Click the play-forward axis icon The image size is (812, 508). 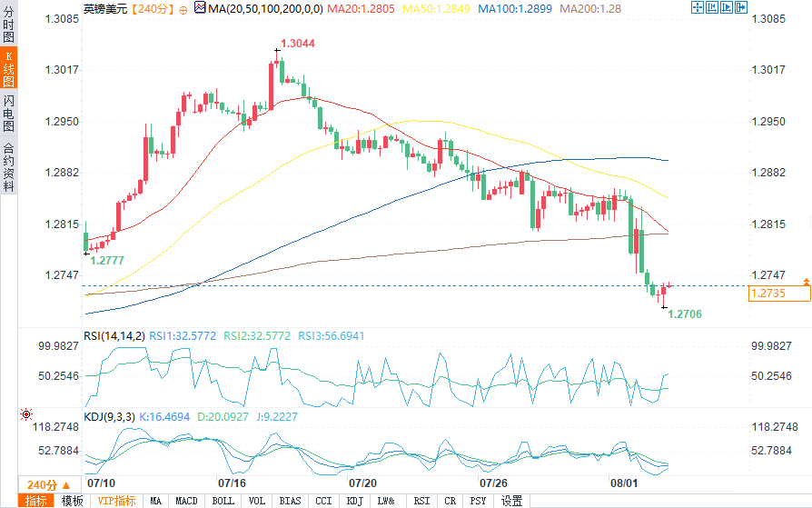tap(726, 7)
